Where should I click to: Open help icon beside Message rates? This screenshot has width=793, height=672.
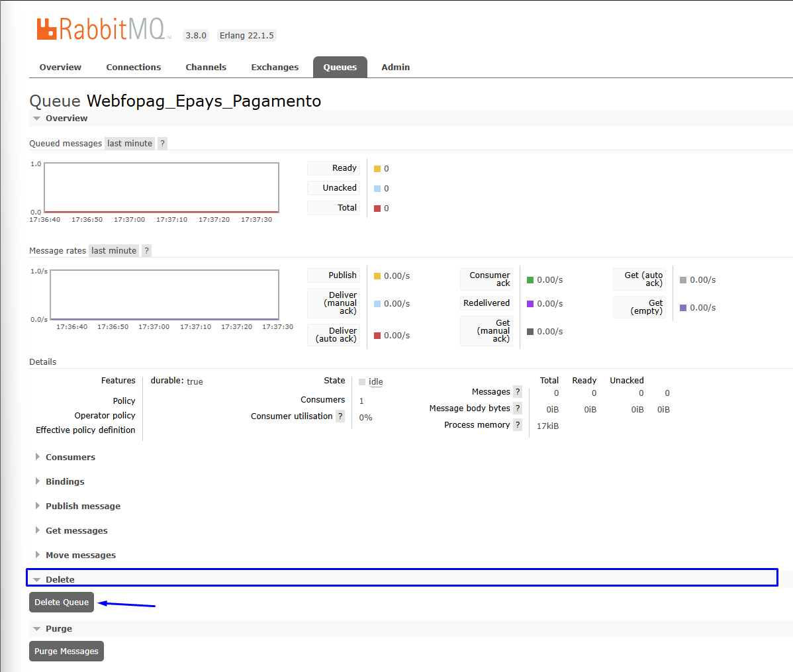click(146, 250)
